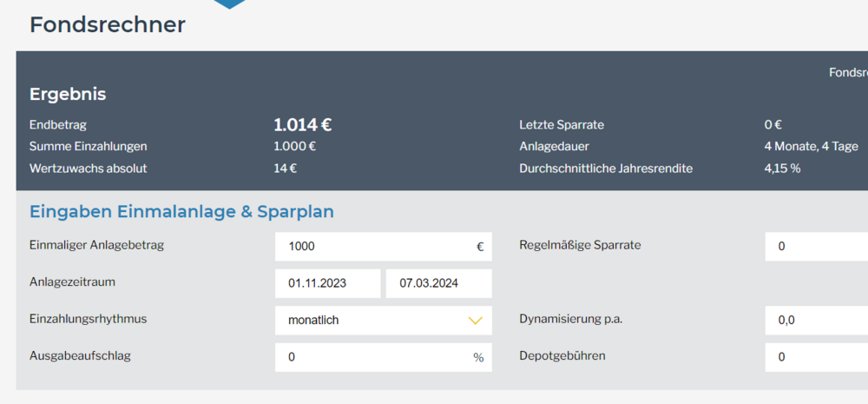Select the start date 01.11.2023 field
Screen dimensions: 868x404
click(328, 283)
